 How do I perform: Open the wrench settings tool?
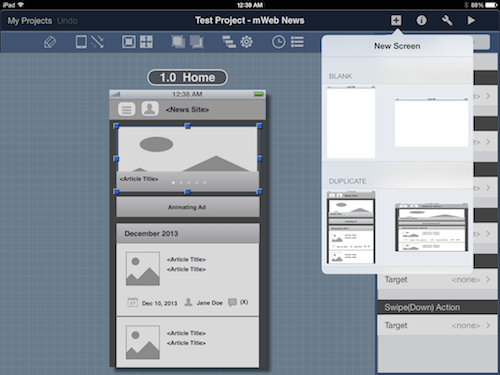pyautogui.click(x=447, y=21)
